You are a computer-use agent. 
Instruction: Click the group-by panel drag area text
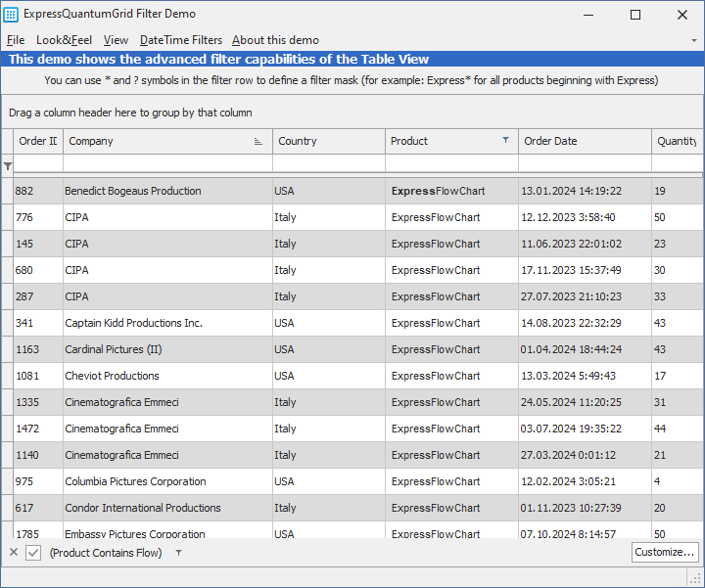[130, 113]
